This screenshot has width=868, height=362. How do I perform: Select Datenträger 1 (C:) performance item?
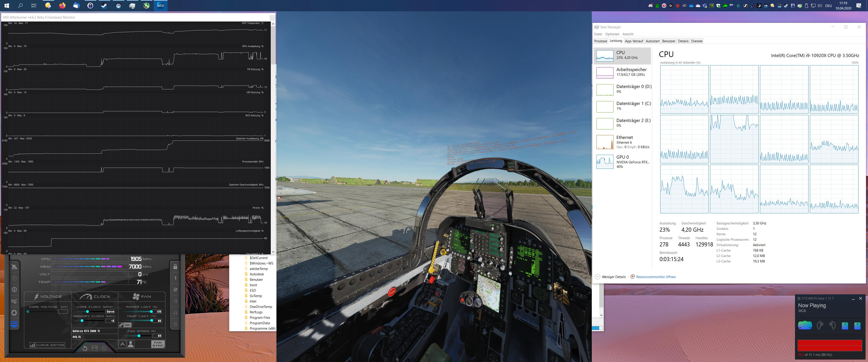tap(623, 106)
